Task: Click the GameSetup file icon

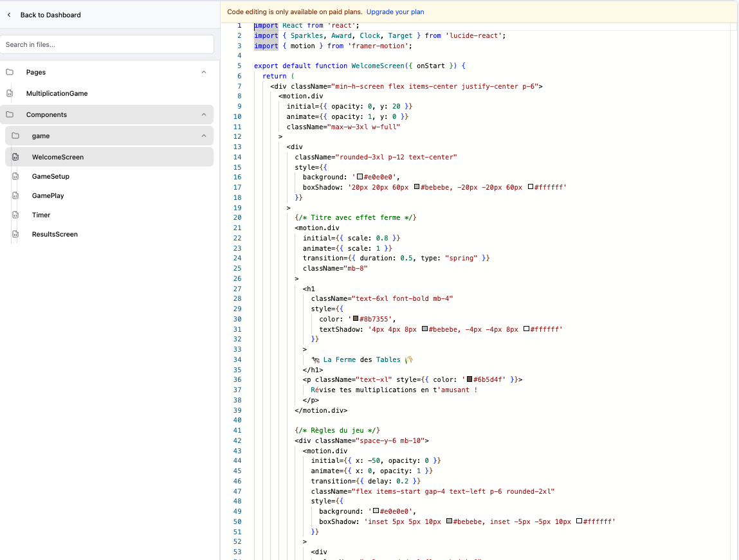Action: 15,177
